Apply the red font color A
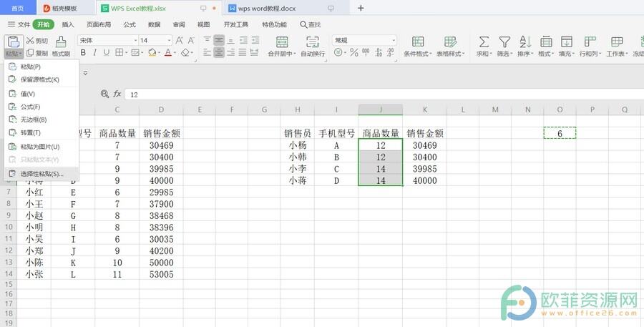Image resolution: width=644 pixels, height=327 pixels. pyautogui.click(x=167, y=52)
